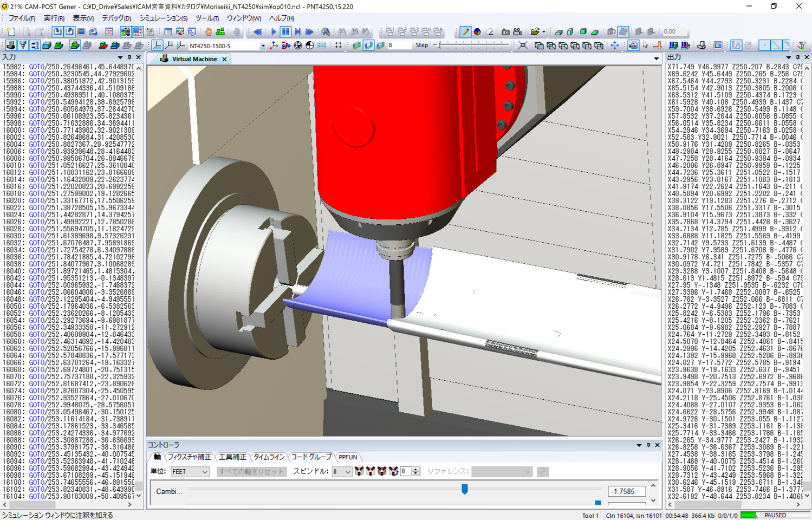Toggle the wireframe grid display button
Screen dimensions: 812x520
623,32
